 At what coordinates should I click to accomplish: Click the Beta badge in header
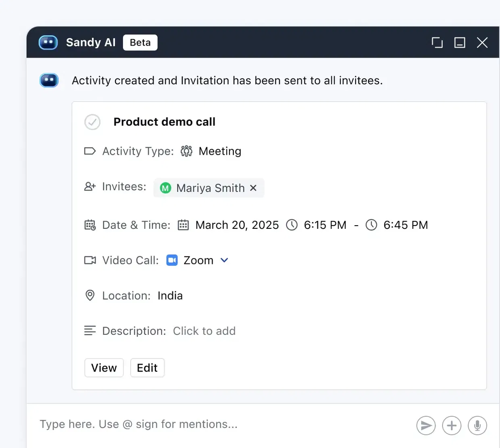coord(140,42)
